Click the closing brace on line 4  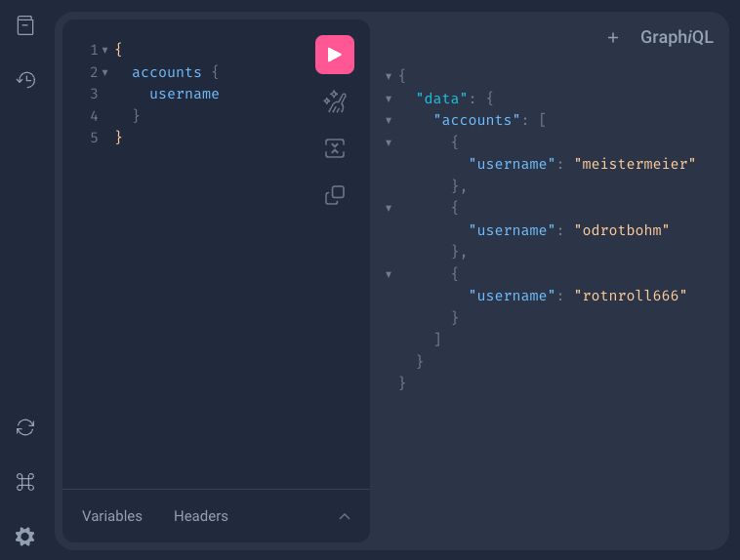point(136,115)
